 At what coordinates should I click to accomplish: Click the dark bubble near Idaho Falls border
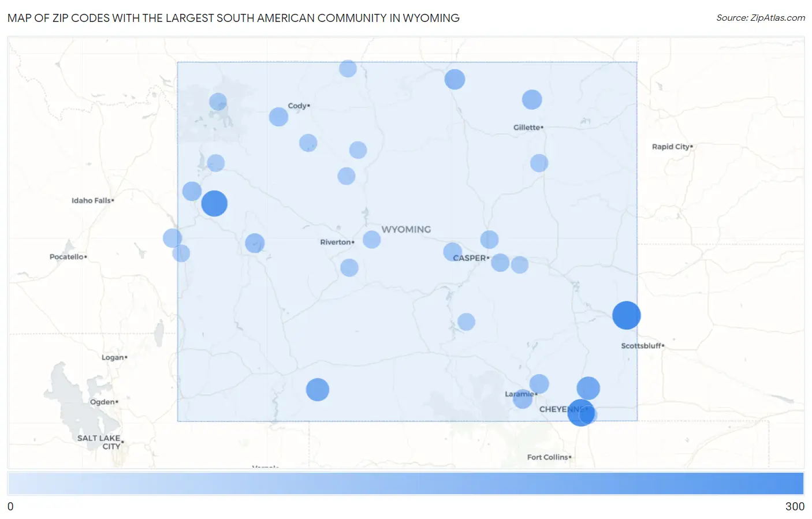click(x=214, y=203)
